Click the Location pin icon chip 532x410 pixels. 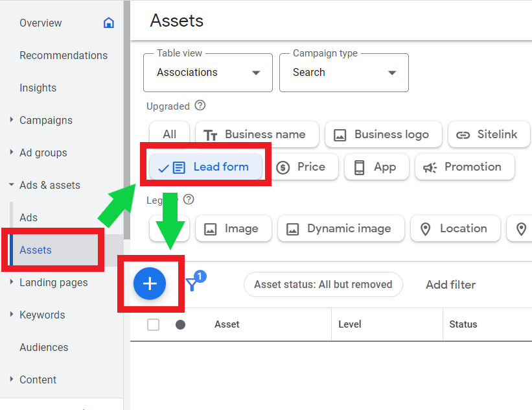425,228
